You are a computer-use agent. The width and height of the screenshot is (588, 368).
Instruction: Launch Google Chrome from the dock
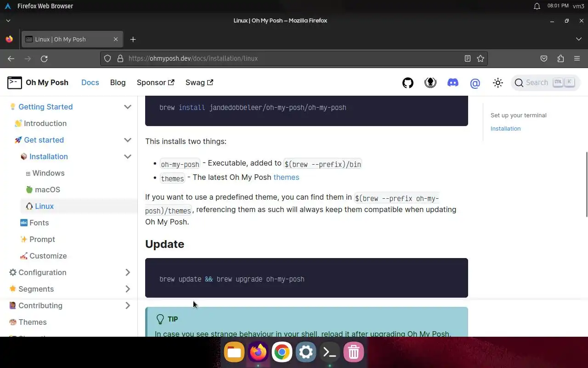282,352
